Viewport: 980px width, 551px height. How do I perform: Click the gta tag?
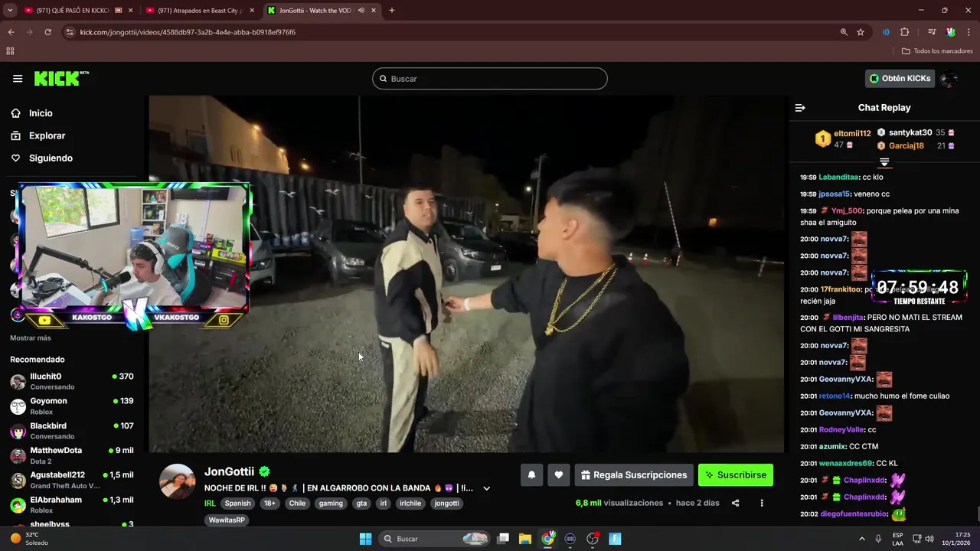pos(361,504)
